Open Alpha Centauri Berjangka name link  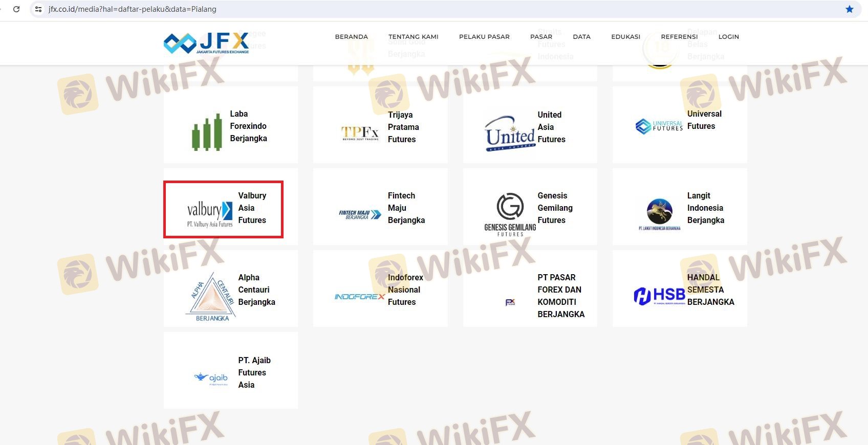pyautogui.click(x=256, y=290)
